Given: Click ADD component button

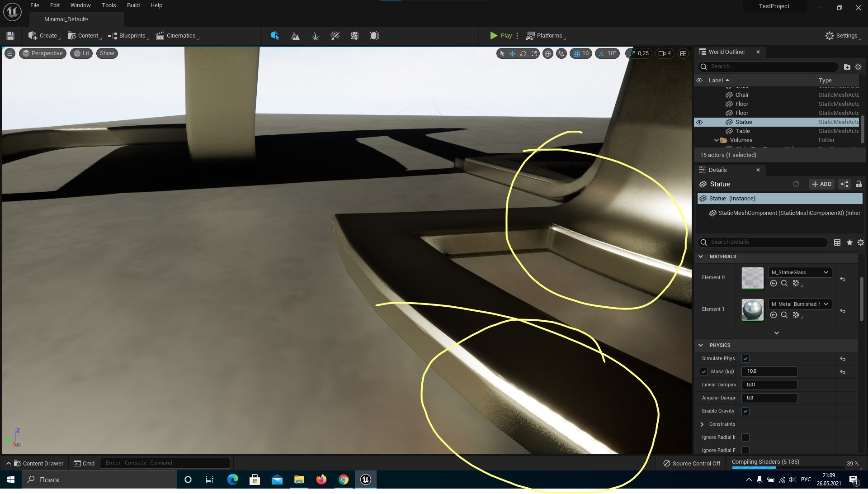Looking at the screenshot, I should point(821,184).
